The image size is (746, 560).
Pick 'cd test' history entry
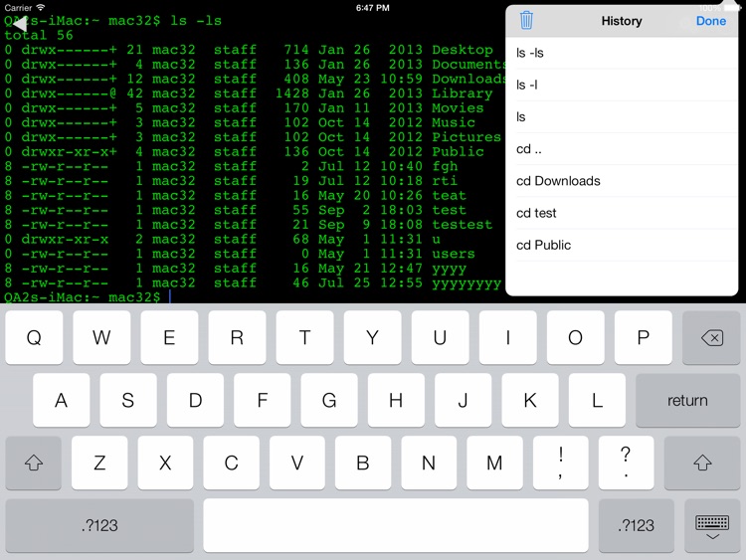pyautogui.click(x=622, y=213)
